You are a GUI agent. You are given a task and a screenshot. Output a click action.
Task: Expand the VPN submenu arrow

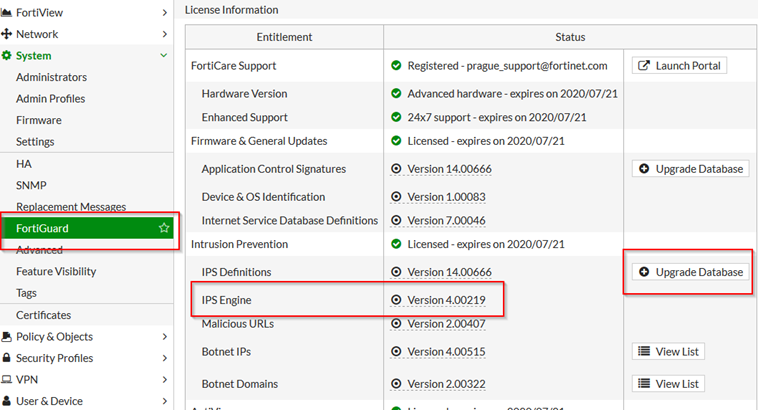(x=164, y=380)
